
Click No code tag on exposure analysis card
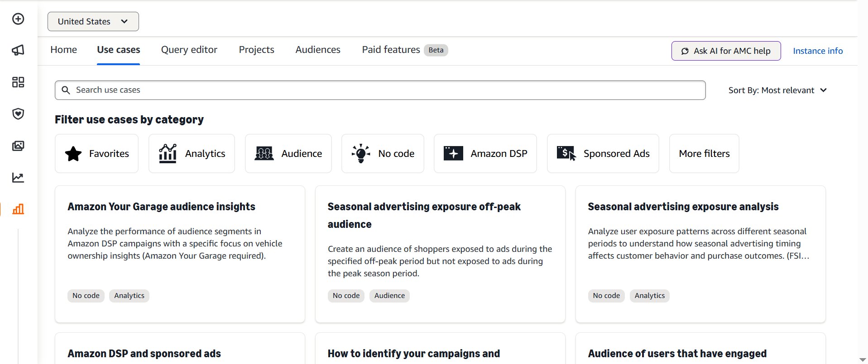tap(606, 296)
